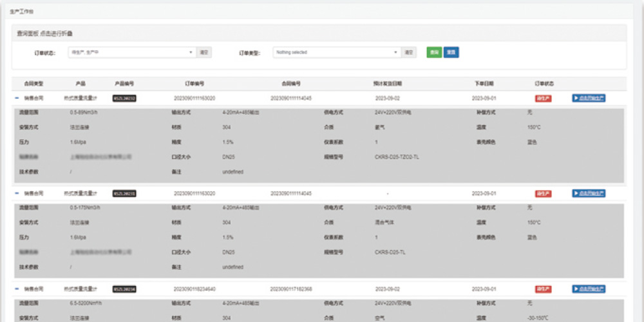
Task: Start production for the second order row
Action: coord(589,193)
